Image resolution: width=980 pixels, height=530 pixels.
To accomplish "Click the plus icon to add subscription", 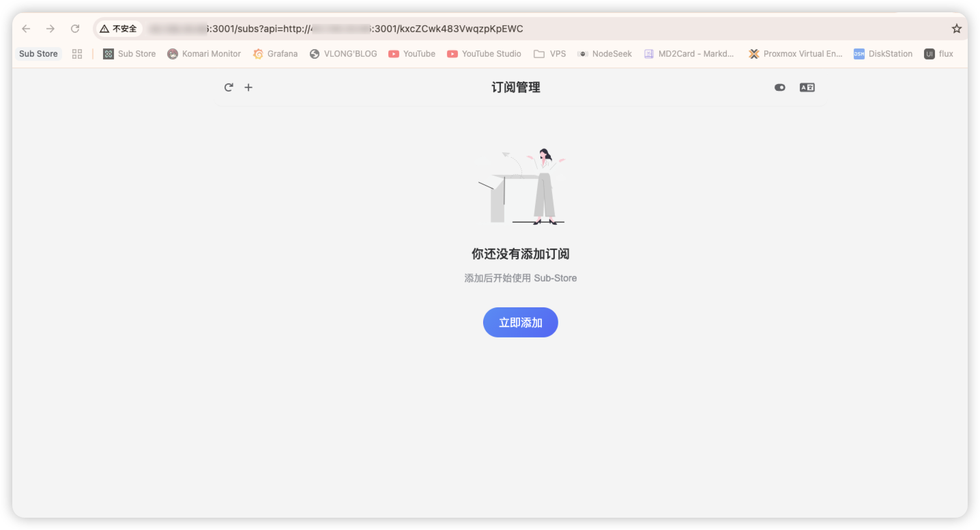I will (x=248, y=87).
